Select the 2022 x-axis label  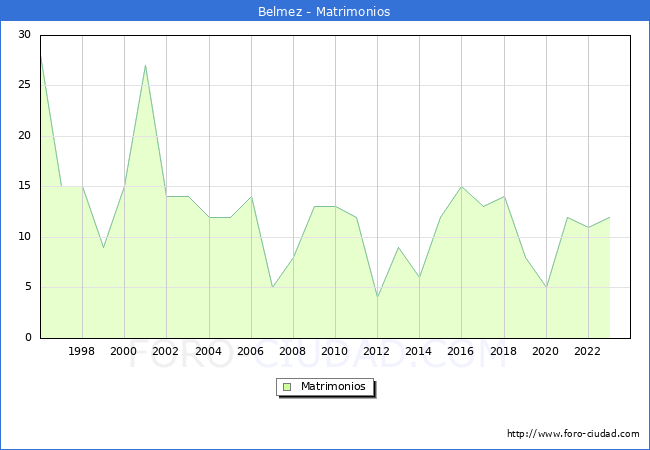click(x=588, y=352)
